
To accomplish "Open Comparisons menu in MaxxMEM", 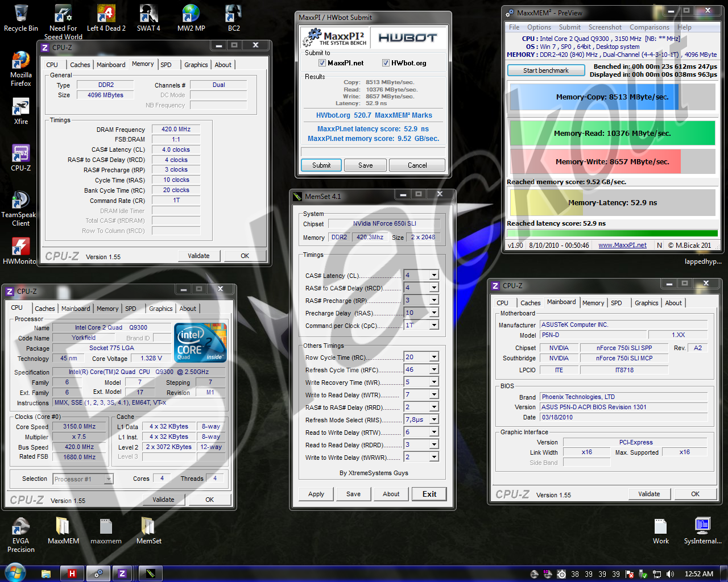I will (649, 27).
